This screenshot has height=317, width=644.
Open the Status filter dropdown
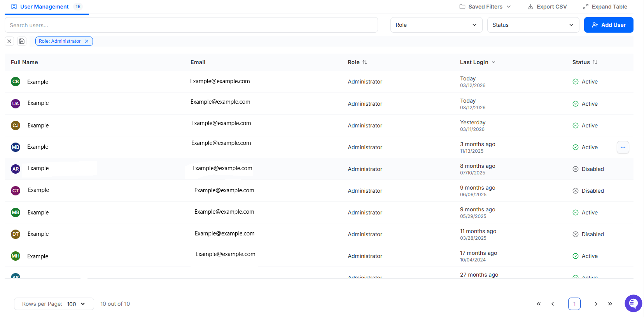pos(533,25)
